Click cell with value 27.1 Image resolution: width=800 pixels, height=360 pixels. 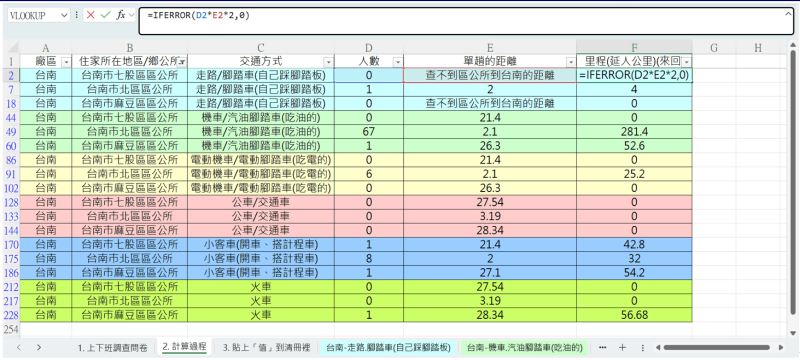(x=490, y=272)
